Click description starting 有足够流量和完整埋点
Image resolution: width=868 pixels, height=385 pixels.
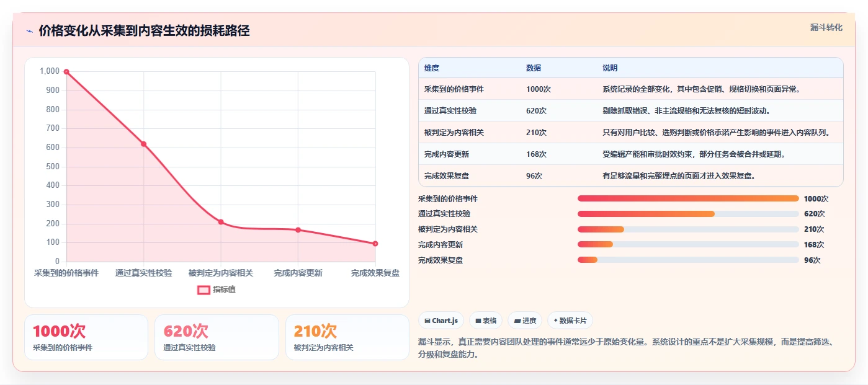pyautogui.click(x=679, y=176)
